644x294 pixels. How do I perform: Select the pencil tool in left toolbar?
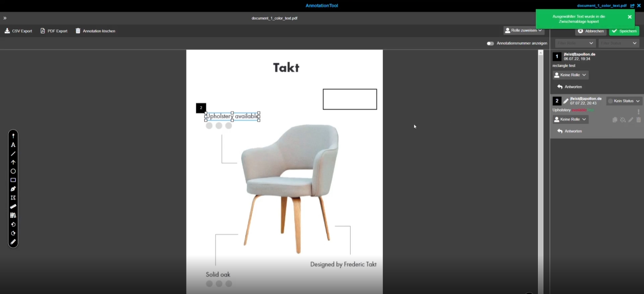click(x=13, y=242)
